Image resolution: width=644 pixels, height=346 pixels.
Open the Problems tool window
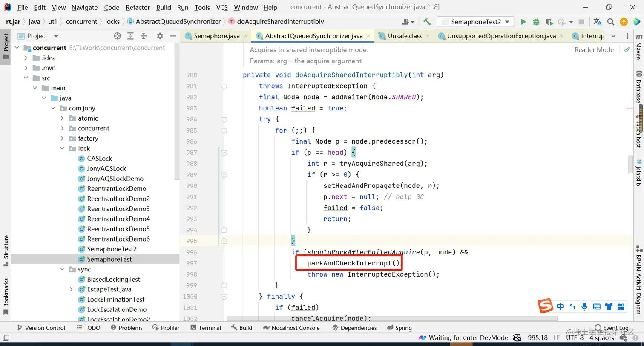click(126, 328)
